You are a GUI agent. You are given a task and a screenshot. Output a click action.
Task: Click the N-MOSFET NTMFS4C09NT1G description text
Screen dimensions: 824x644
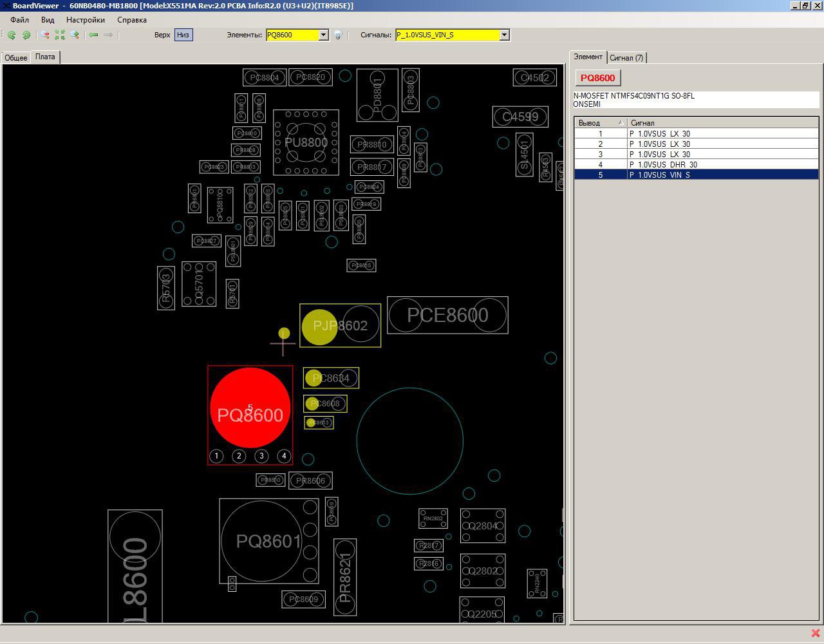pyautogui.click(x=634, y=96)
